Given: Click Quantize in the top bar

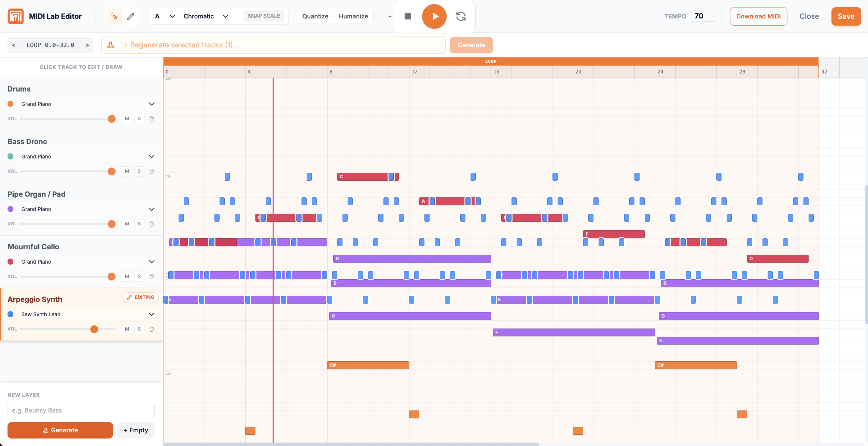Looking at the screenshot, I should pyautogui.click(x=315, y=16).
